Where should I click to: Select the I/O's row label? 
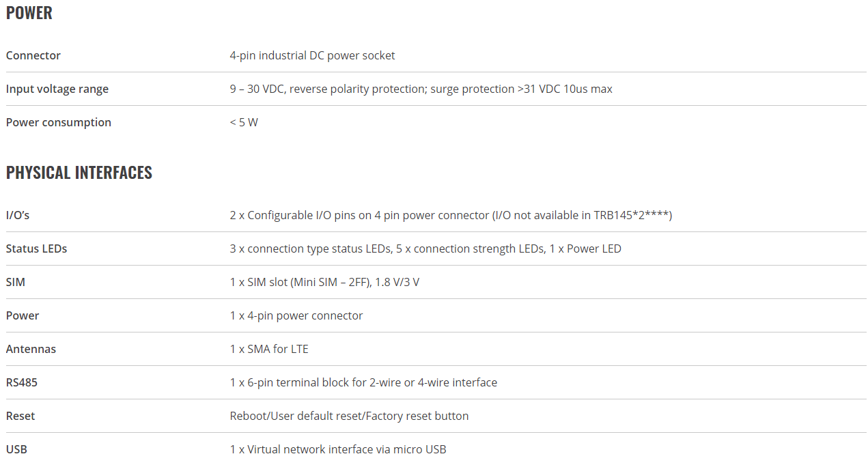(18, 215)
